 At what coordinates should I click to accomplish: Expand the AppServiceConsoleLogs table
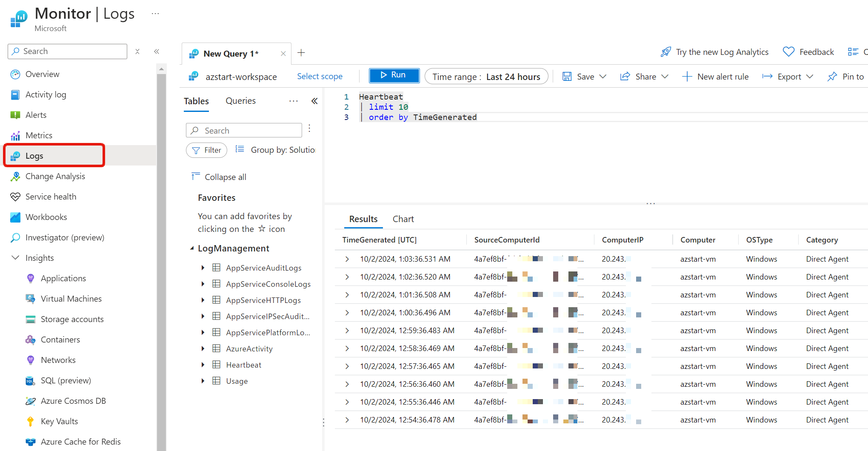[203, 284]
